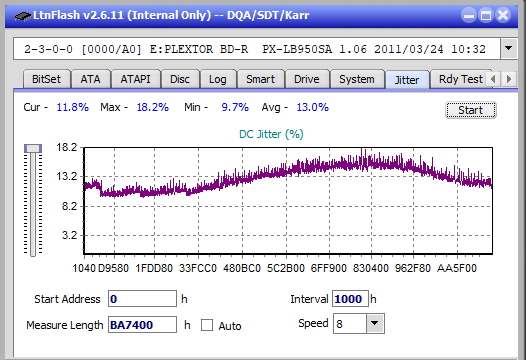Viewport: 526px width, 360px height.
Task: Click the 830400 x-axis label
Action: (371, 268)
